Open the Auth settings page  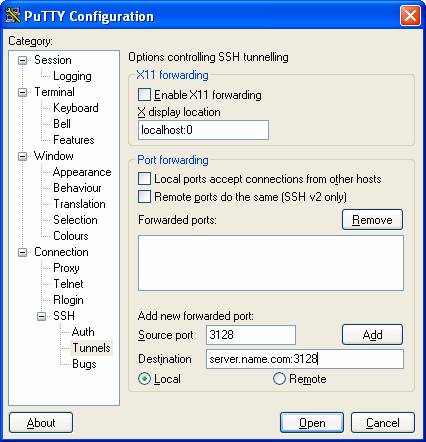[x=83, y=332]
